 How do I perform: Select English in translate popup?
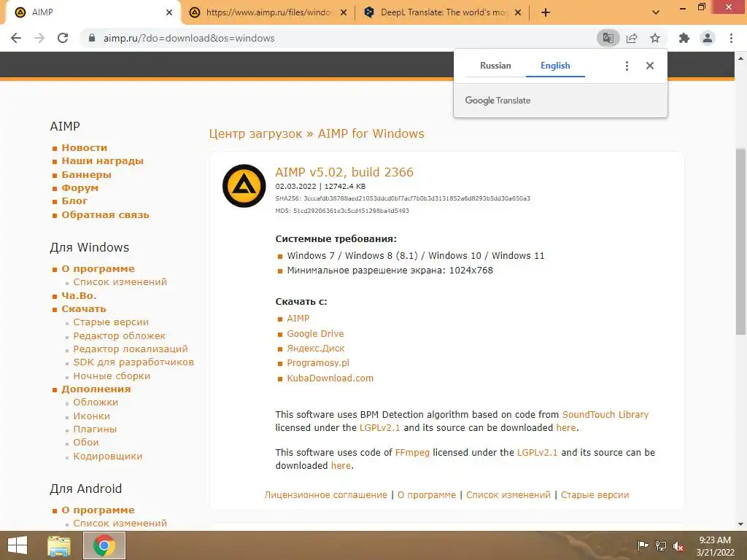555,66
